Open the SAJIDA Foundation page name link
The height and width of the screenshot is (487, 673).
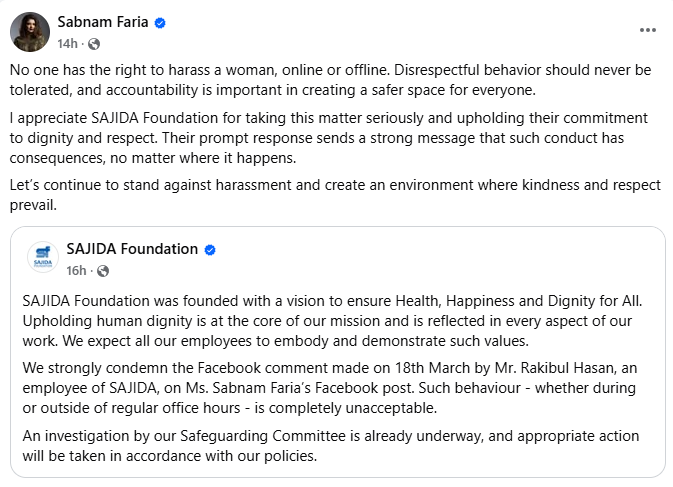(132, 249)
